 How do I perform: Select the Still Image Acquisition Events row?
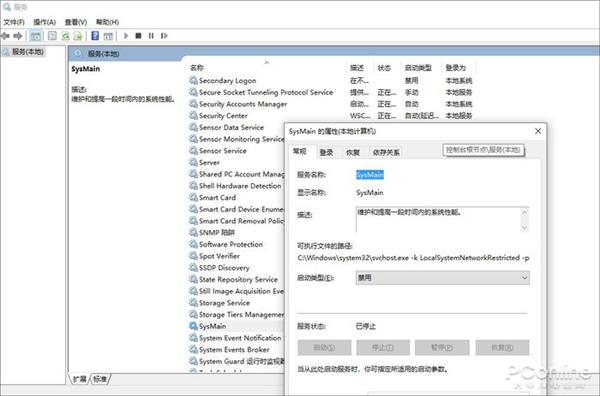tap(236, 291)
